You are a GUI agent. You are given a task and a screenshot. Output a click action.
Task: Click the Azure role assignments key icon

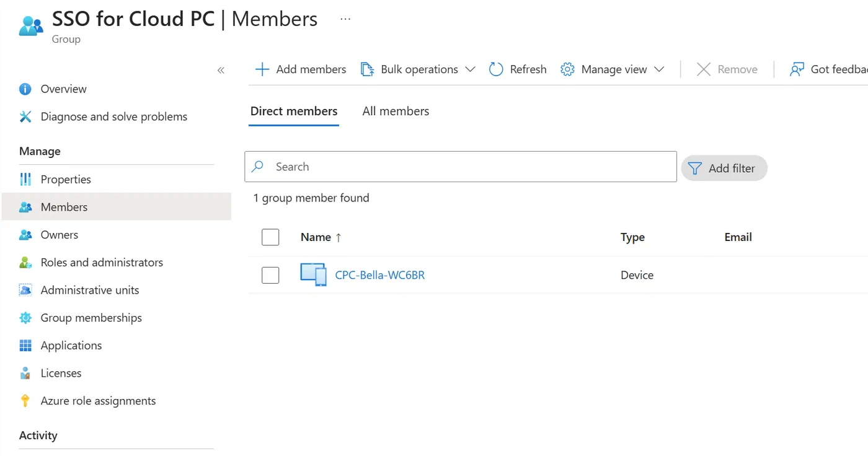(x=25, y=401)
